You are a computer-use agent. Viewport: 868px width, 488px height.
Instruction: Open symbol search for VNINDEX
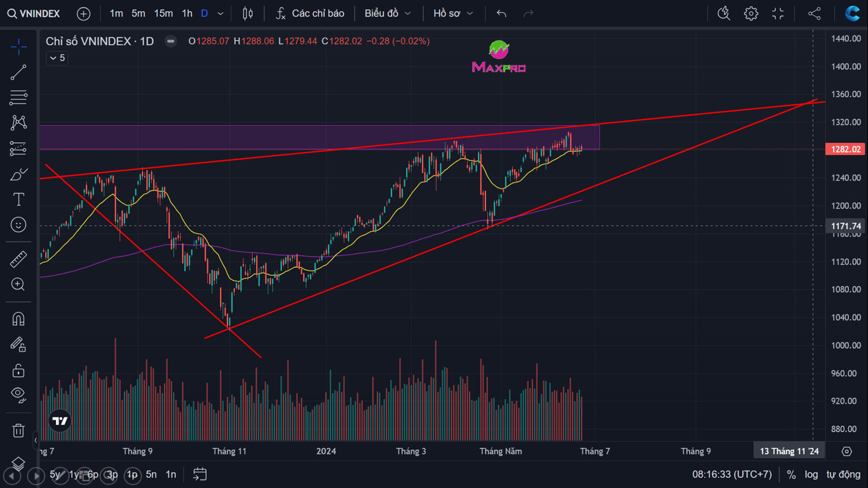[x=33, y=13]
